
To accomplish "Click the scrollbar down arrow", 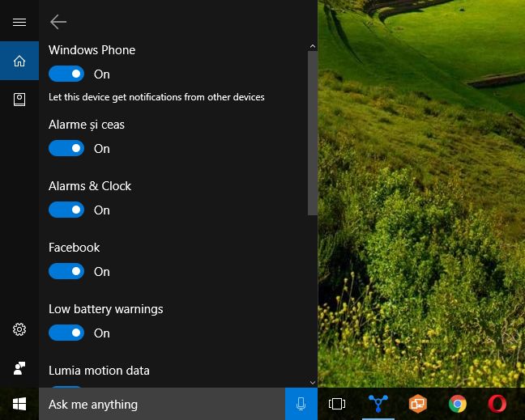I will (313, 383).
